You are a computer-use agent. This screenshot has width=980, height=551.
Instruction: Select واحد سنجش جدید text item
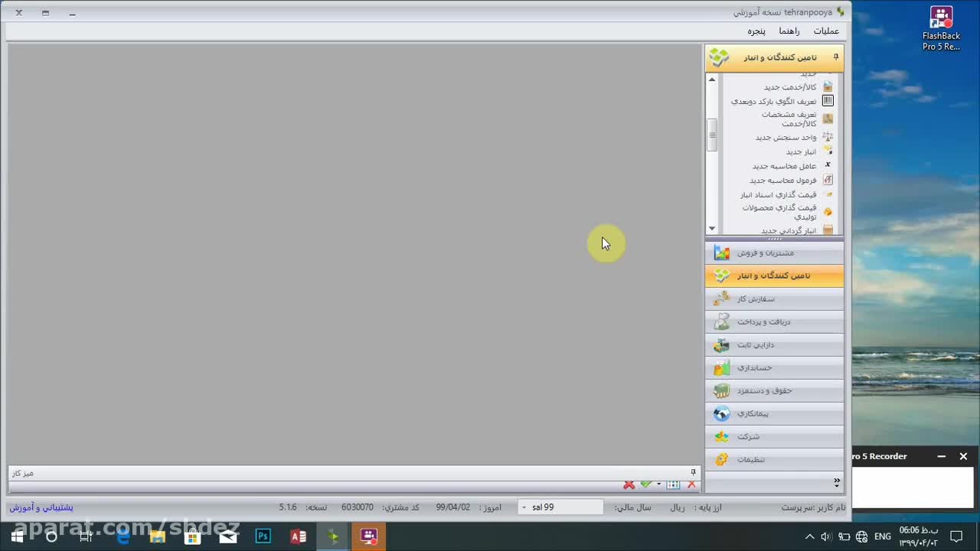[x=786, y=137]
